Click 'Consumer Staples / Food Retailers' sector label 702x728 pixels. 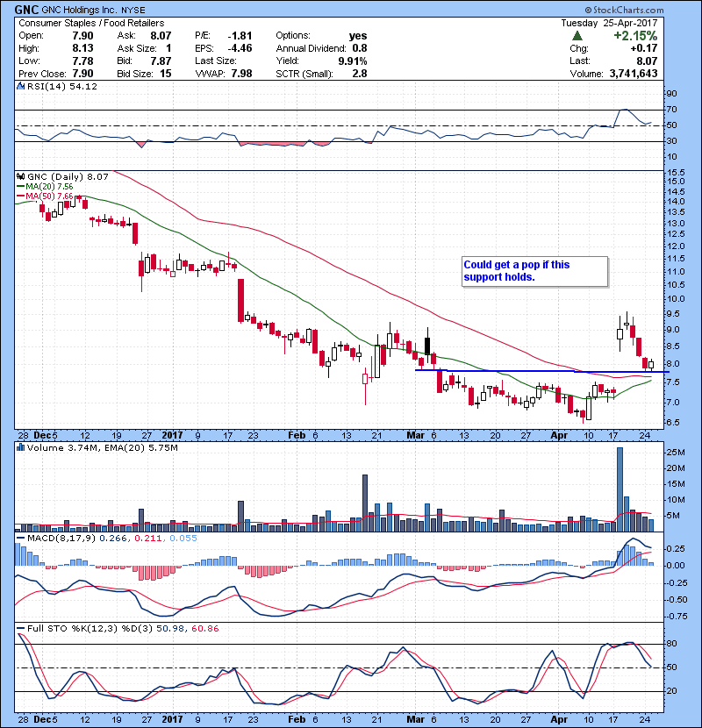pos(91,23)
